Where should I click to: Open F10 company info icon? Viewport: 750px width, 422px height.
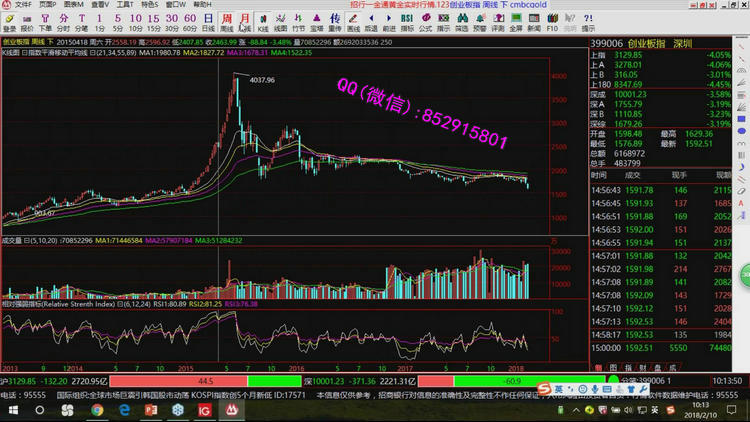(552, 21)
